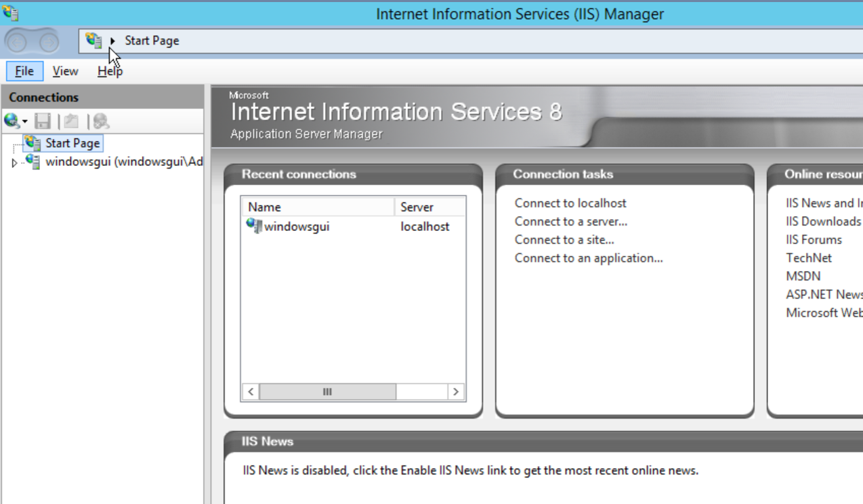The height and width of the screenshot is (504, 863).
Task: Click the windowsgui icon in Recent connections list
Action: point(254,226)
